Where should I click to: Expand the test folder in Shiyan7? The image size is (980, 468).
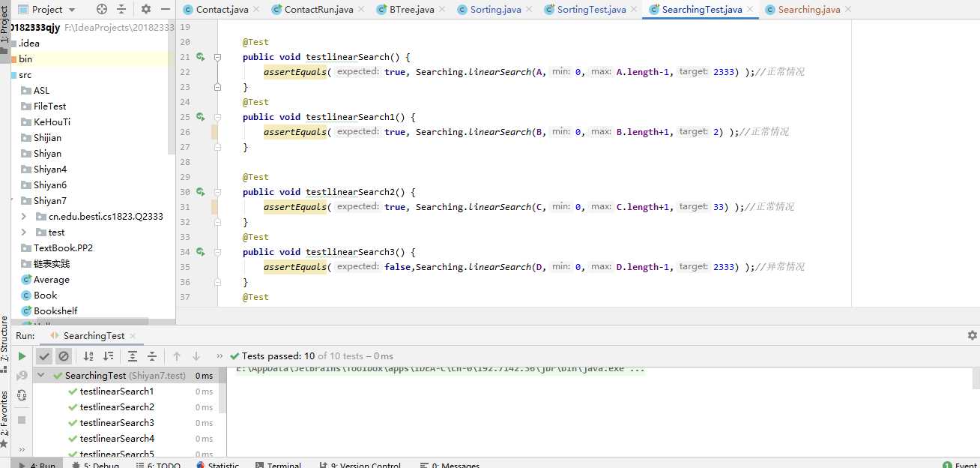[x=24, y=232]
